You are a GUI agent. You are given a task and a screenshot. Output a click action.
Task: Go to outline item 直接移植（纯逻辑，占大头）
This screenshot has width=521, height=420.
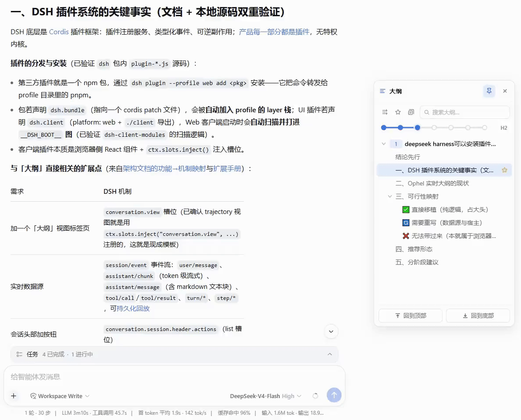coord(450,210)
